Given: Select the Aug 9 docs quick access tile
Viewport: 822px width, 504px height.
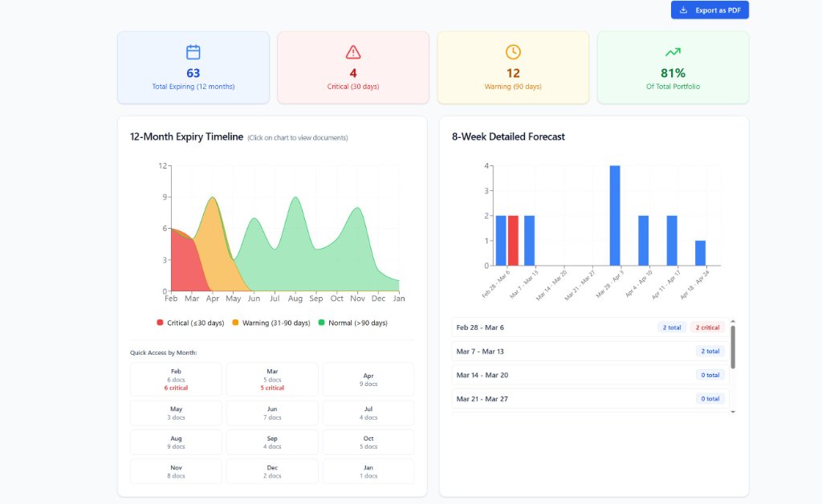Looking at the screenshot, I should [176, 442].
